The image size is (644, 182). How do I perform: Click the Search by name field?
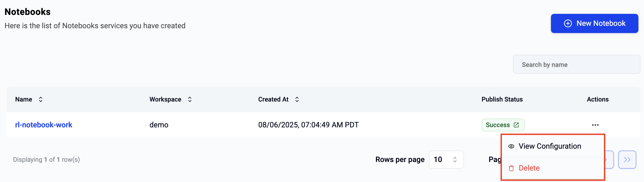[x=576, y=64]
